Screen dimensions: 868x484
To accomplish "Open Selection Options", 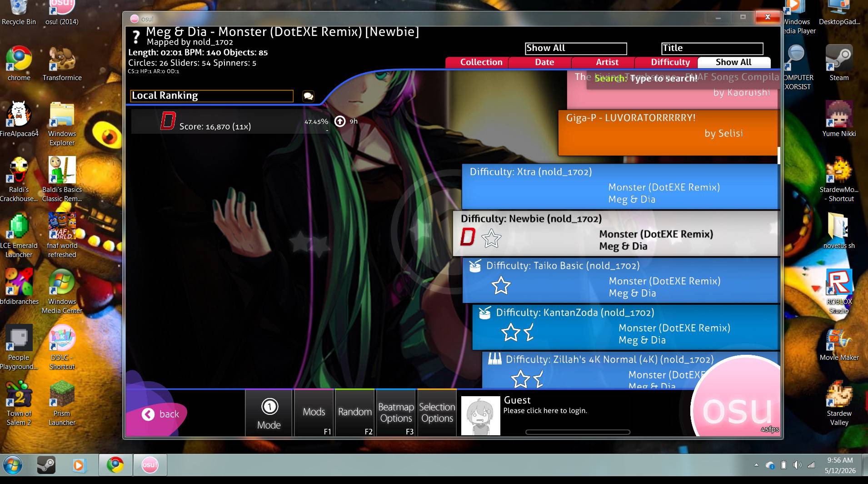I will (x=437, y=413).
